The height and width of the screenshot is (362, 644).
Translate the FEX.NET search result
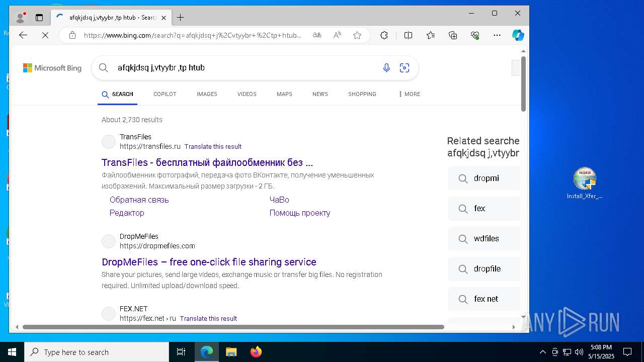[208, 319]
